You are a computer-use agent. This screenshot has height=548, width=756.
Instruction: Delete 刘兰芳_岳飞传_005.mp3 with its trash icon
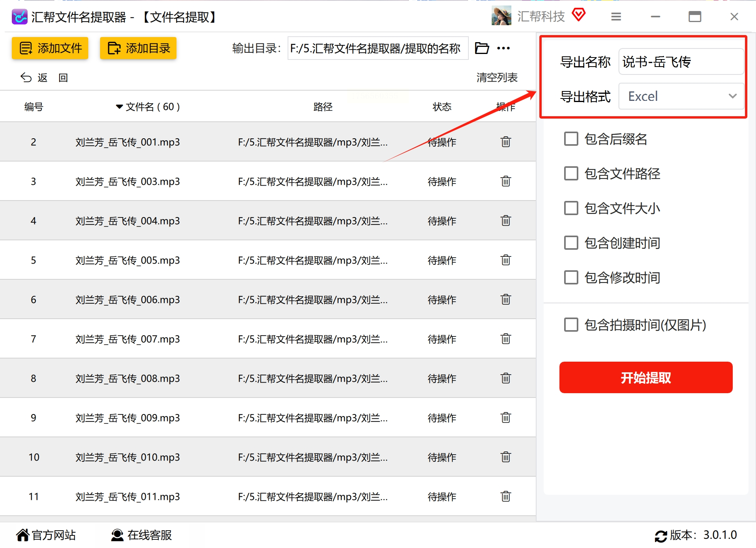[506, 260]
